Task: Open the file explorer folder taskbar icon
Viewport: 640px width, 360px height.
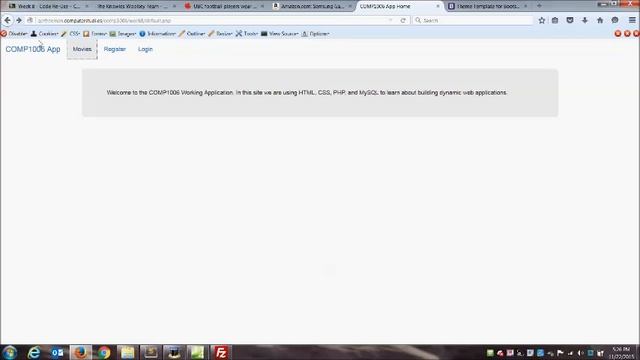Action: 127,352
